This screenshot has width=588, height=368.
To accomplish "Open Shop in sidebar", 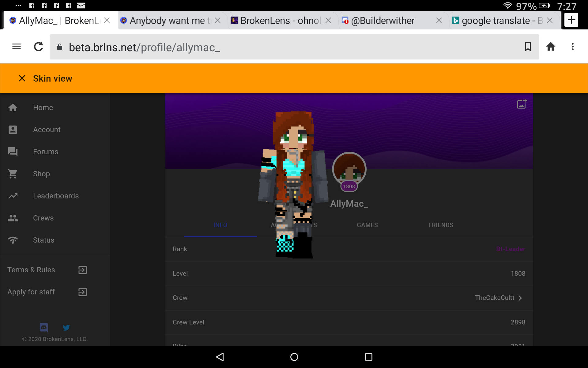I will pos(55,174).
